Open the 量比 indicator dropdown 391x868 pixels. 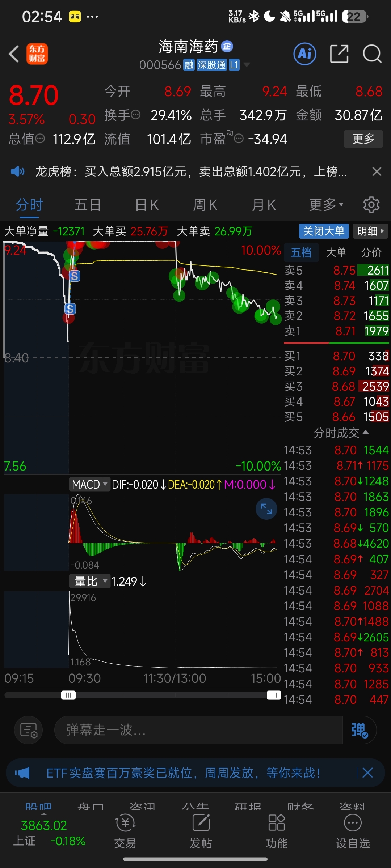[89, 581]
